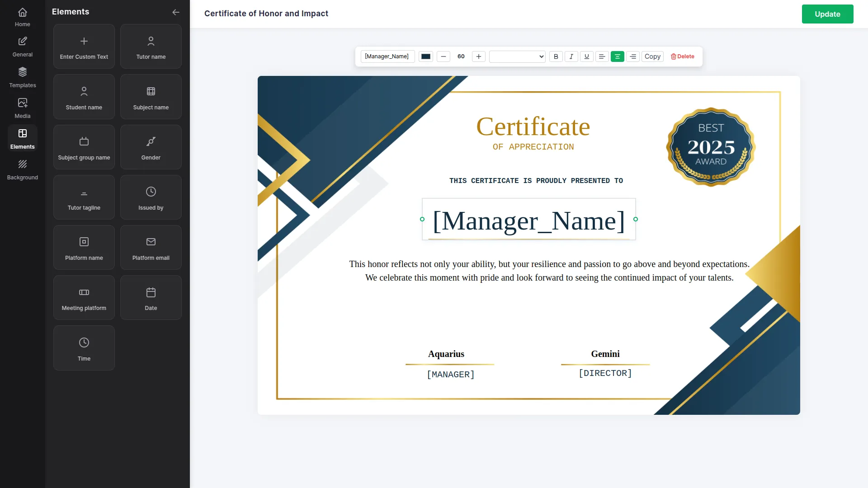This screenshot has height=488, width=868.
Task: Open the Background panel
Action: [22, 169]
